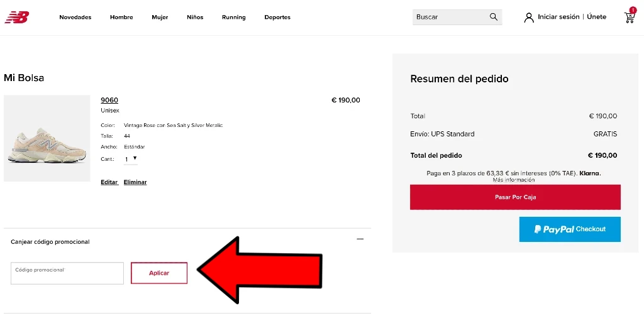Image resolution: width=644 pixels, height=323 pixels.
Task: Click the New Balance logo
Action: coord(17,17)
